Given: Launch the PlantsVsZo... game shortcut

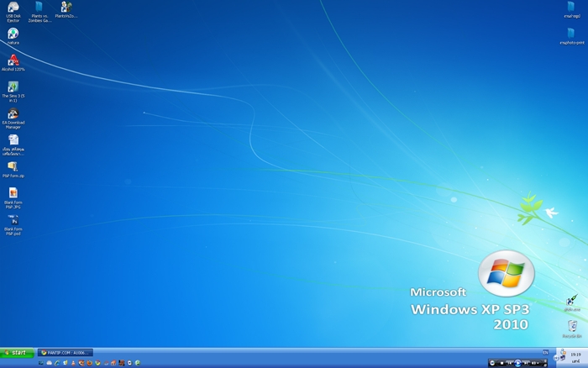Looking at the screenshot, I should 66,9.
